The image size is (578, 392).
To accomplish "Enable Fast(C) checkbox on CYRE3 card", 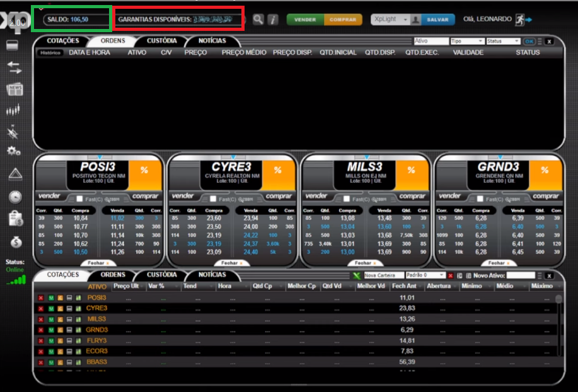I will (x=214, y=199).
